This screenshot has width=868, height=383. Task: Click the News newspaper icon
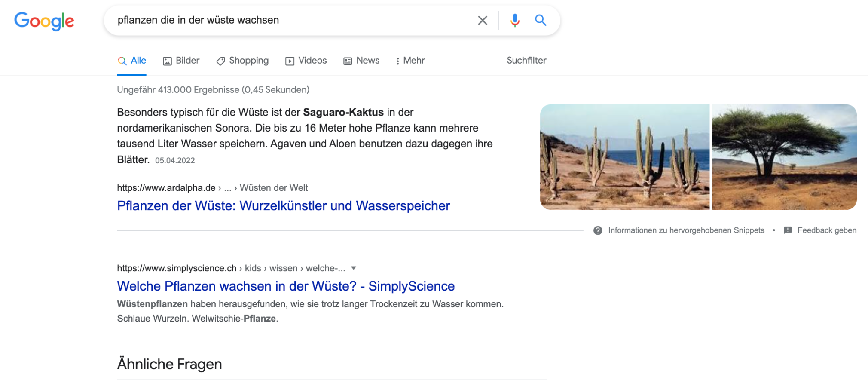tap(347, 61)
